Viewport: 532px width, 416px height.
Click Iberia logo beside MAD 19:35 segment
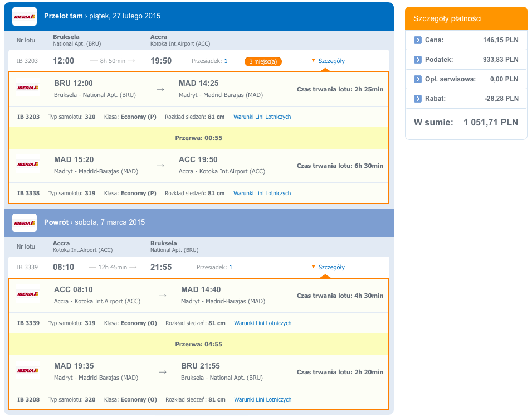(28, 370)
